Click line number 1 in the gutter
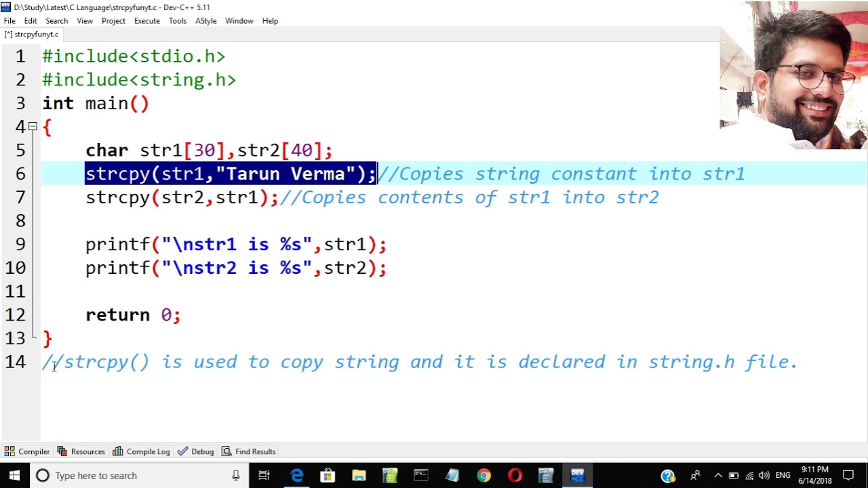This screenshot has width=868, height=488. [x=20, y=56]
